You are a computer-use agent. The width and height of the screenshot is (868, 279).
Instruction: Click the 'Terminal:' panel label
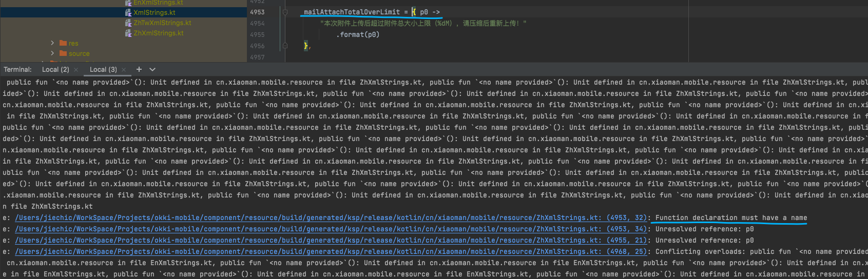point(17,69)
